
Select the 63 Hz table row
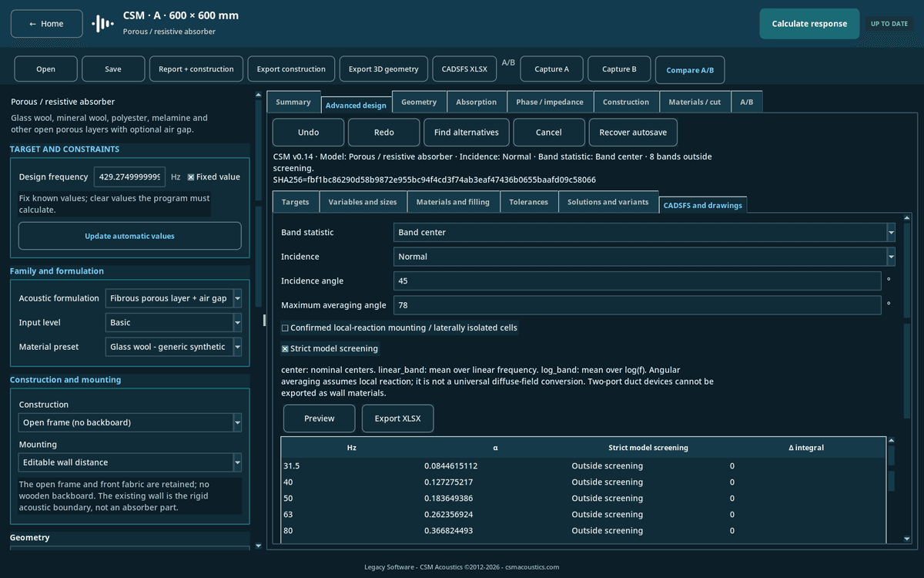pos(584,515)
